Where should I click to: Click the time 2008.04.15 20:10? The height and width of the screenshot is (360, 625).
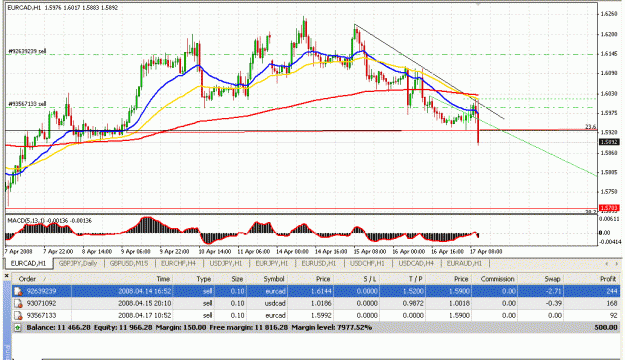pos(145,303)
